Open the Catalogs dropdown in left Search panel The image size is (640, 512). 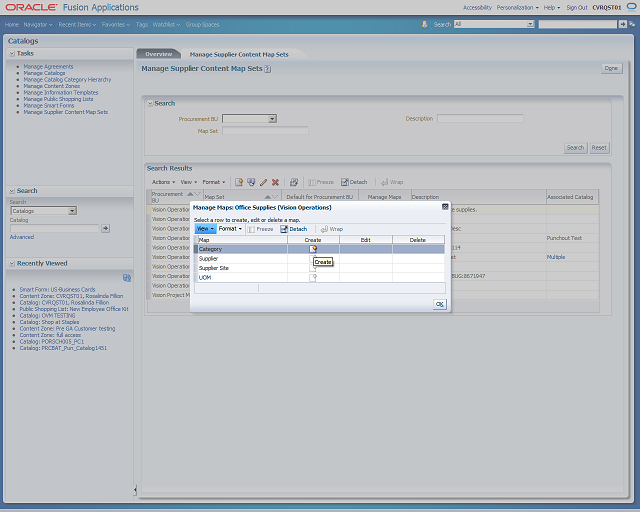click(72, 211)
